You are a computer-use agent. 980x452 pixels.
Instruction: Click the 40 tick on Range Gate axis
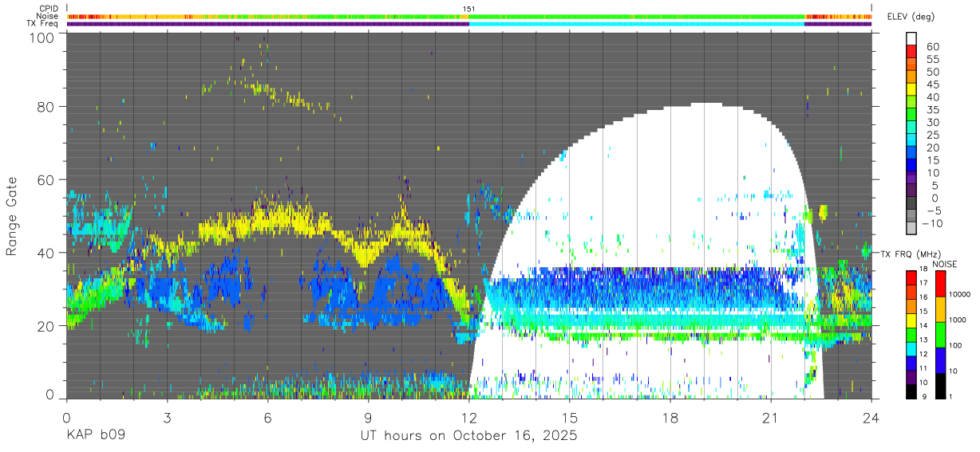click(x=47, y=253)
